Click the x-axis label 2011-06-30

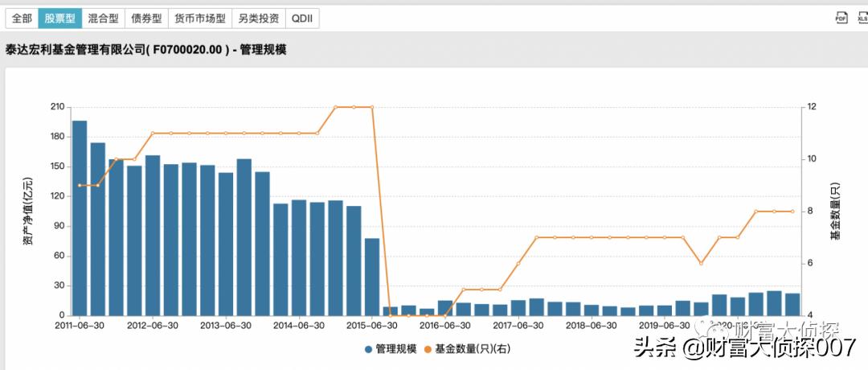pyautogui.click(x=80, y=326)
